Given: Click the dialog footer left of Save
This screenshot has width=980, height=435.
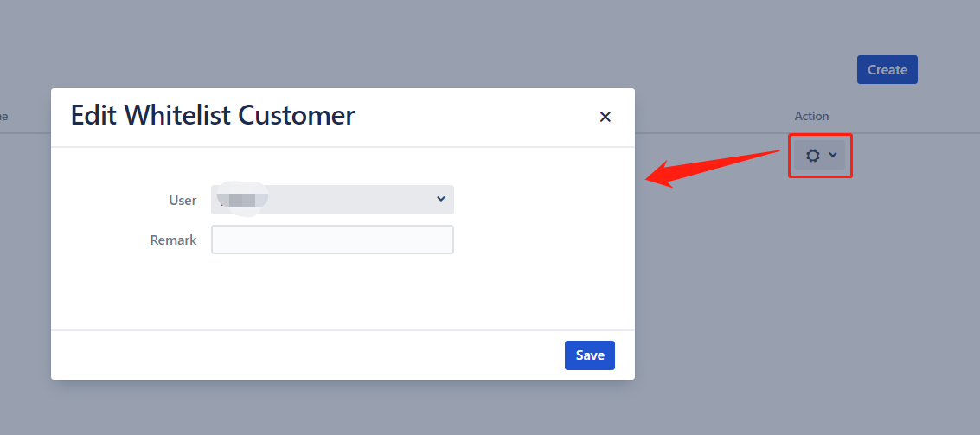Looking at the screenshot, I should coord(308,355).
